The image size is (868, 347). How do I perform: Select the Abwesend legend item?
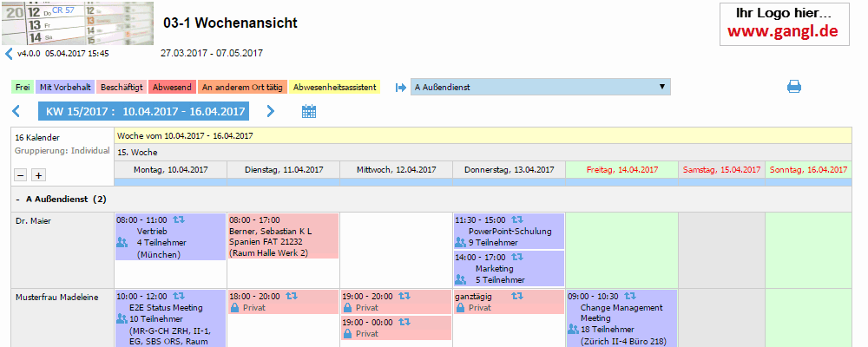tap(173, 87)
